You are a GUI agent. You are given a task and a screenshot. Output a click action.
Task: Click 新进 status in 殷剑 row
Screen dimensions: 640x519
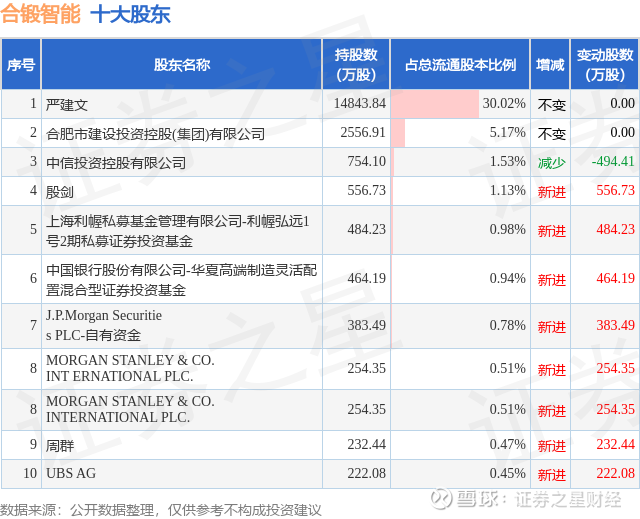pos(551,192)
